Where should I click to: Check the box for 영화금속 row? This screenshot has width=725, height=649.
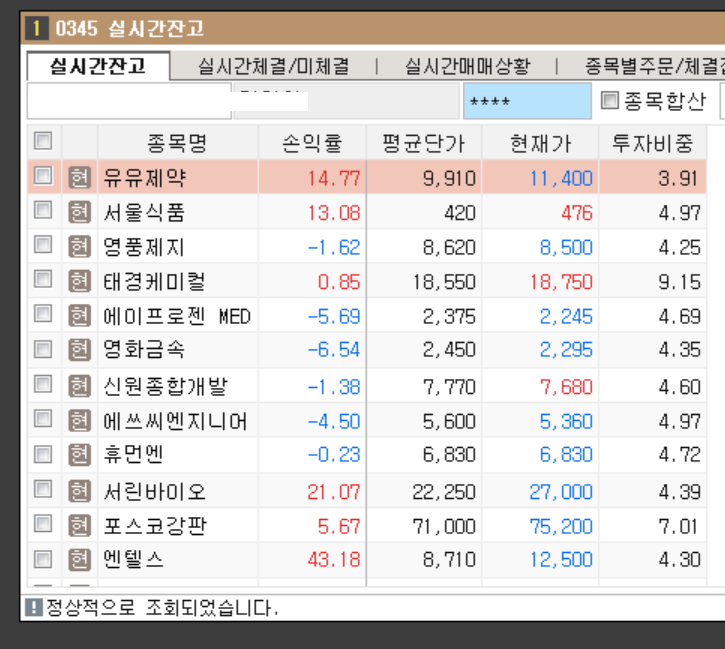(x=43, y=349)
